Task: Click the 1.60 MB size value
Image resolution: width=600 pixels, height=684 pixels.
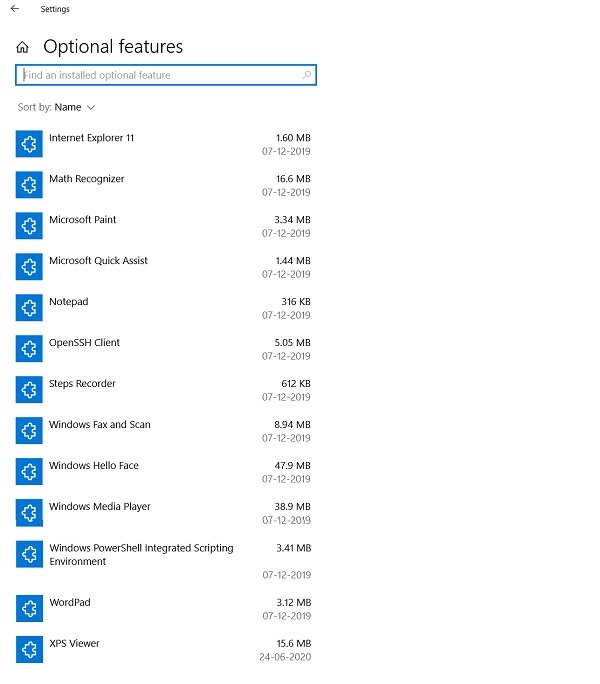Action: point(293,138)
